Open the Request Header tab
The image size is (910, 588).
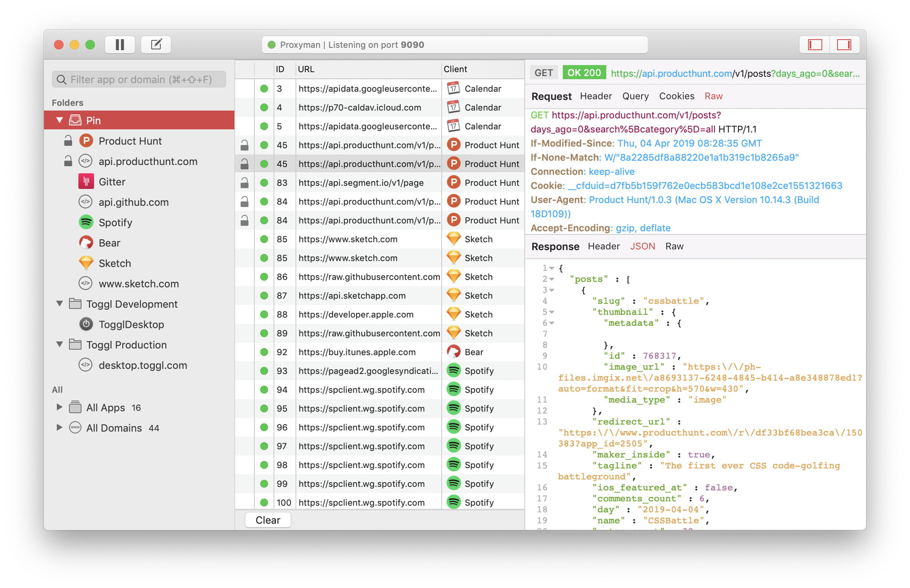[596, 96]
